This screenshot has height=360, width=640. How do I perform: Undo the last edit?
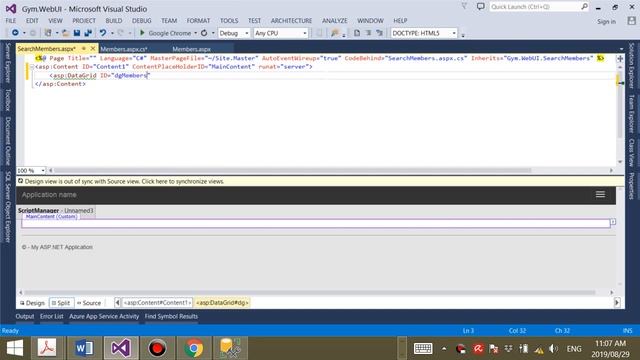point(103,33)
